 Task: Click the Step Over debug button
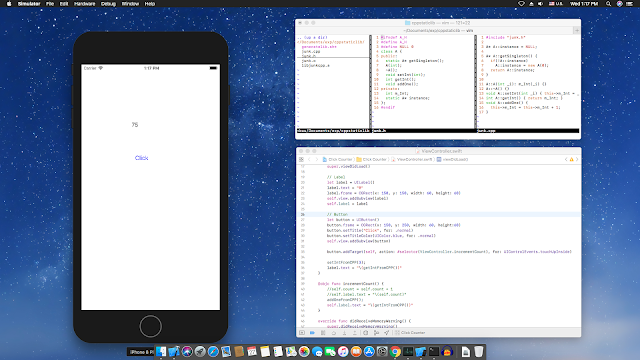(334, 333)
